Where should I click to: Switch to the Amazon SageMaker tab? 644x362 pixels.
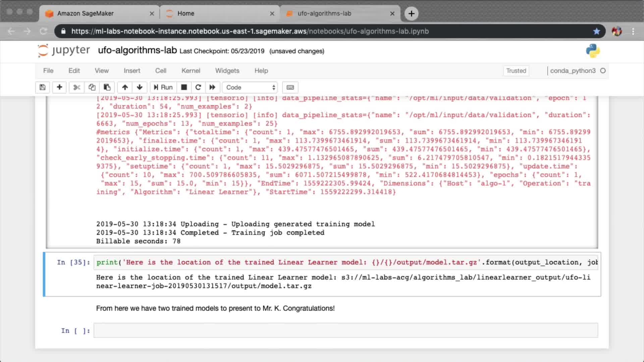86,13
